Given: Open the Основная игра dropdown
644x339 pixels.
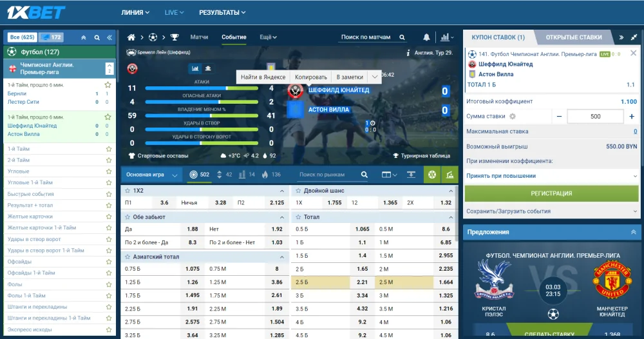Looking at the screenshot, I should click(149, 175).
